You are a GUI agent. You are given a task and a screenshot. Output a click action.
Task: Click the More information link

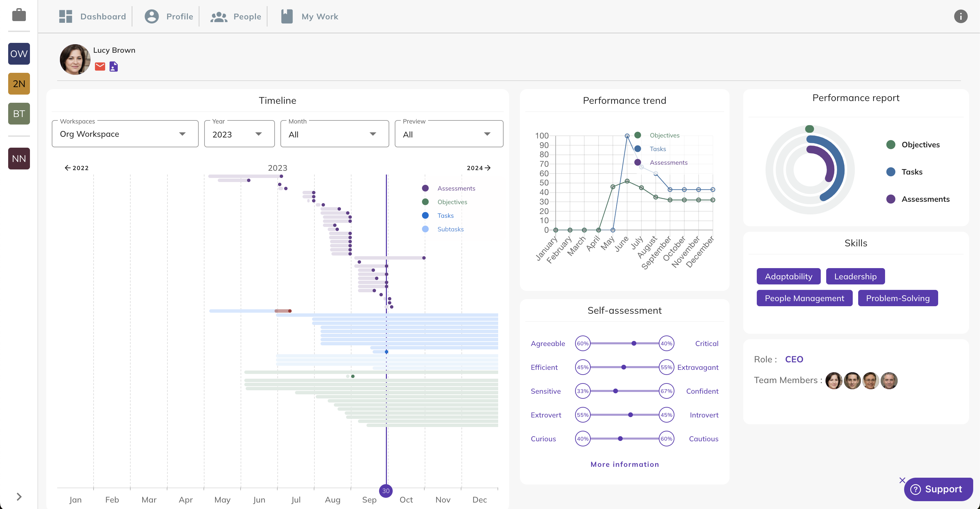click(x=624, y=464)
